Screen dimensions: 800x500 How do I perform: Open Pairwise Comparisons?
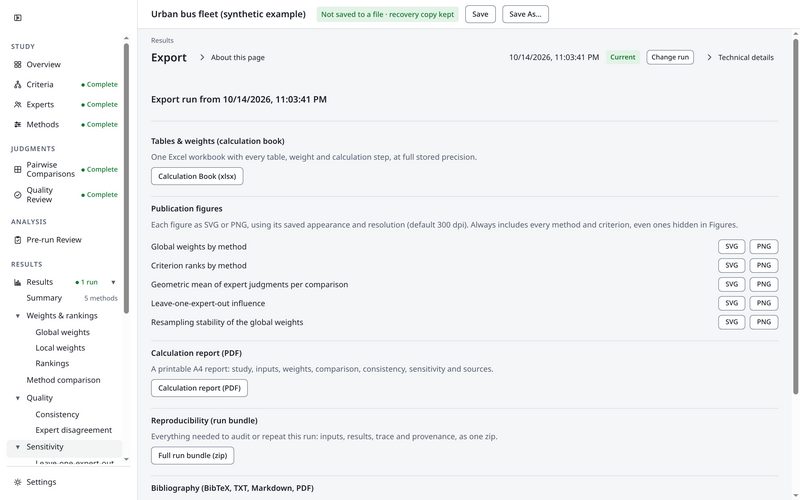(x=64, y=169)
